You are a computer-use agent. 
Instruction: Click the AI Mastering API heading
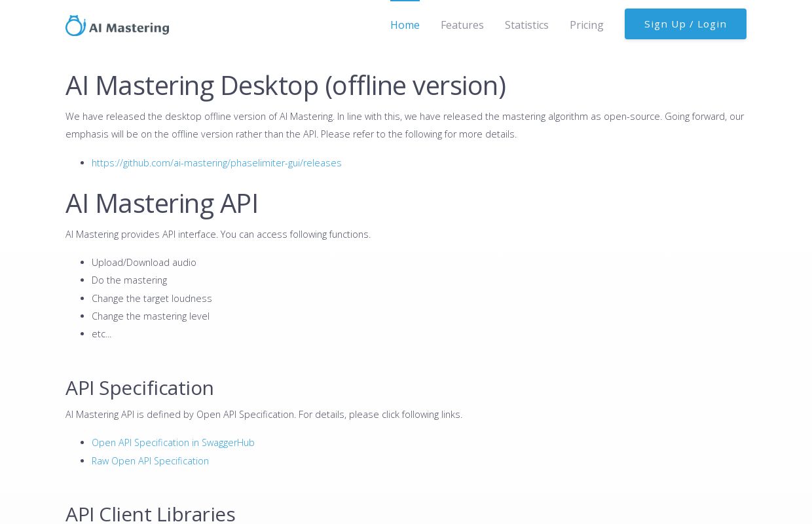pyautogui.click(x=162, y=203)
